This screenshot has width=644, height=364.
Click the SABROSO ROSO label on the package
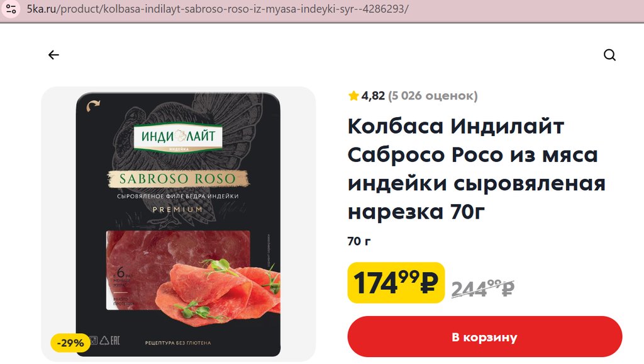pyautogui.click(x=178, y=179)
